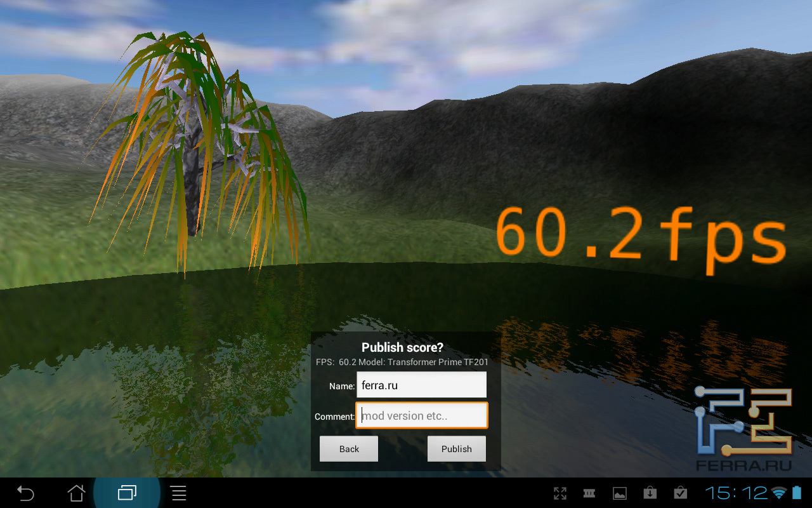Tap the Android back arrow icon

[x=25, y=493]
